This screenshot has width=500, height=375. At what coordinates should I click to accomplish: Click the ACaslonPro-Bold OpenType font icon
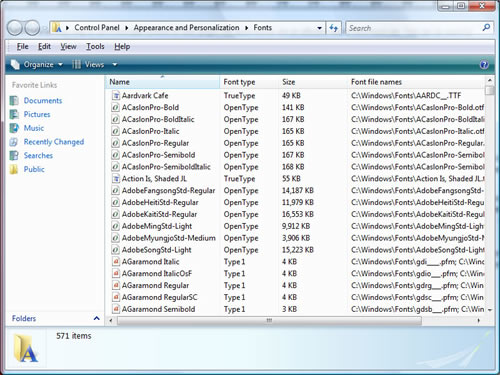coord(115,107)
